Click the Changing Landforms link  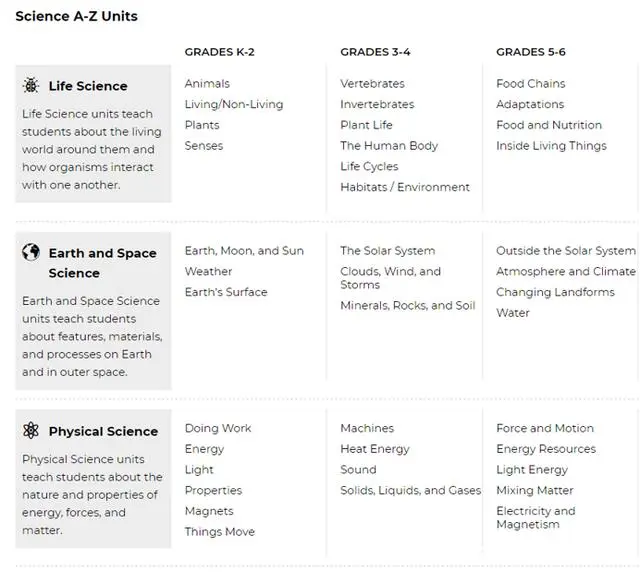(x=555, y=292)
